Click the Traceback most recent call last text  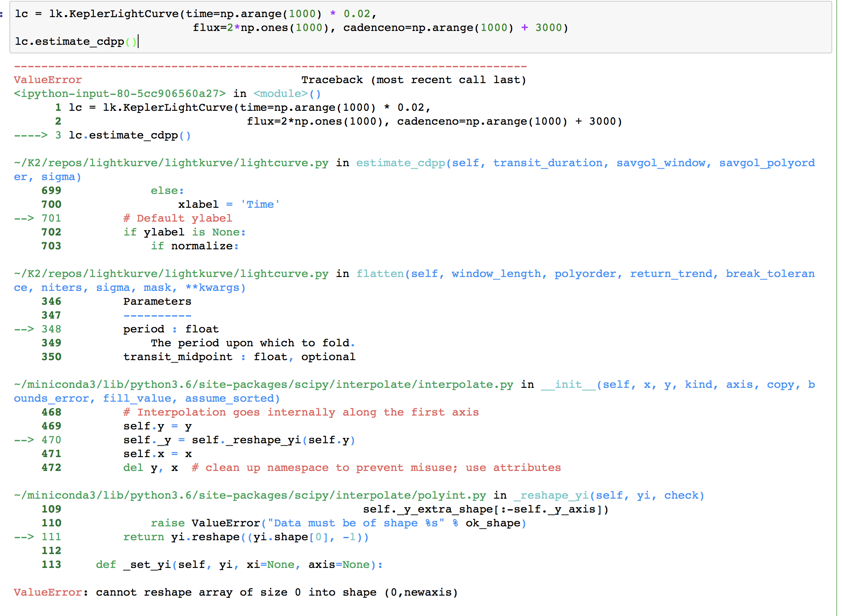pos(414,79)
